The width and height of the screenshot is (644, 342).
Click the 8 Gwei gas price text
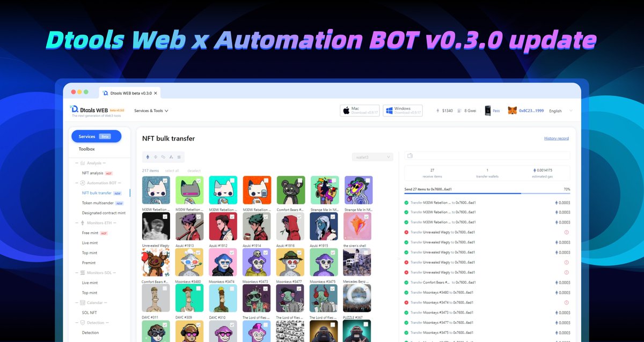470,111
